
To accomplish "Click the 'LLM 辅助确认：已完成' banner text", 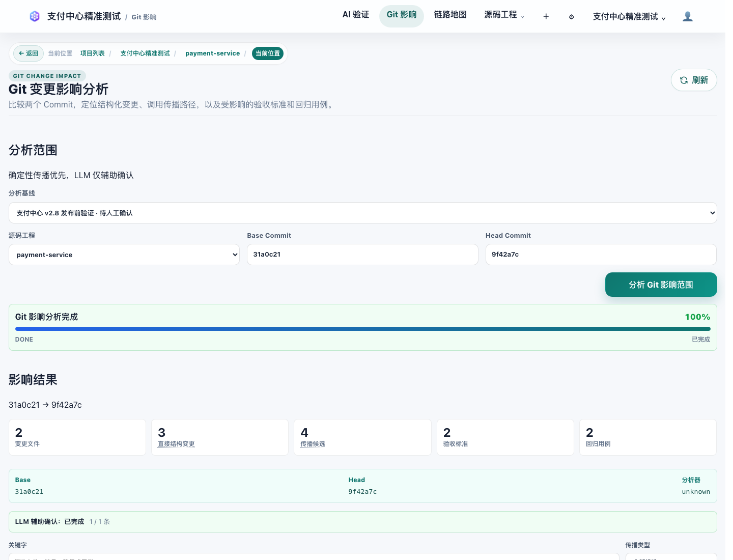I will [x=49, y=522].
